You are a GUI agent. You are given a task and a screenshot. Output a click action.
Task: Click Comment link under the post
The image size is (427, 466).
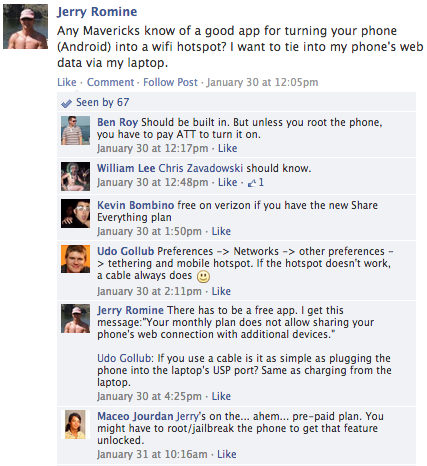click(110, 82)
